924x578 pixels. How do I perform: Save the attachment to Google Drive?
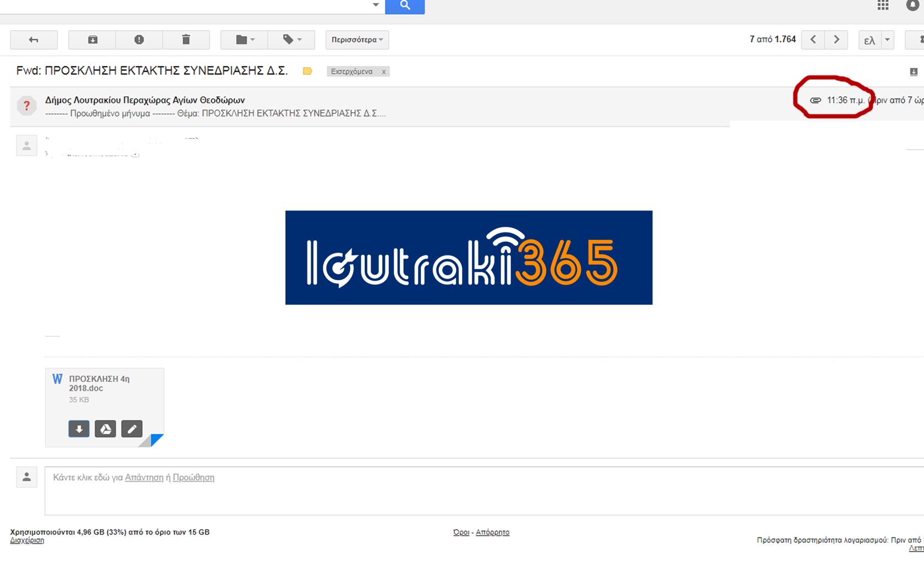[x=105, y=429]
